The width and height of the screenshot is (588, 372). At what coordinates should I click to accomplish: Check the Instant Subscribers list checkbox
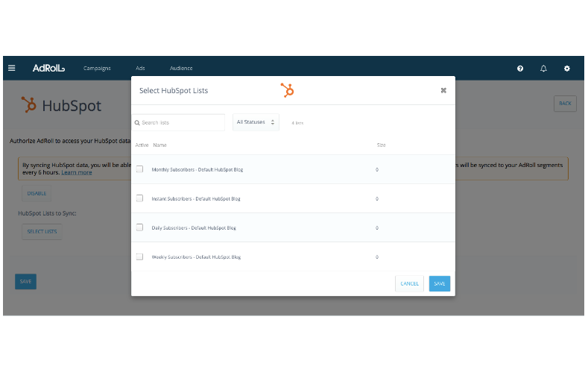pyautogui.click(x=139, y=198)
